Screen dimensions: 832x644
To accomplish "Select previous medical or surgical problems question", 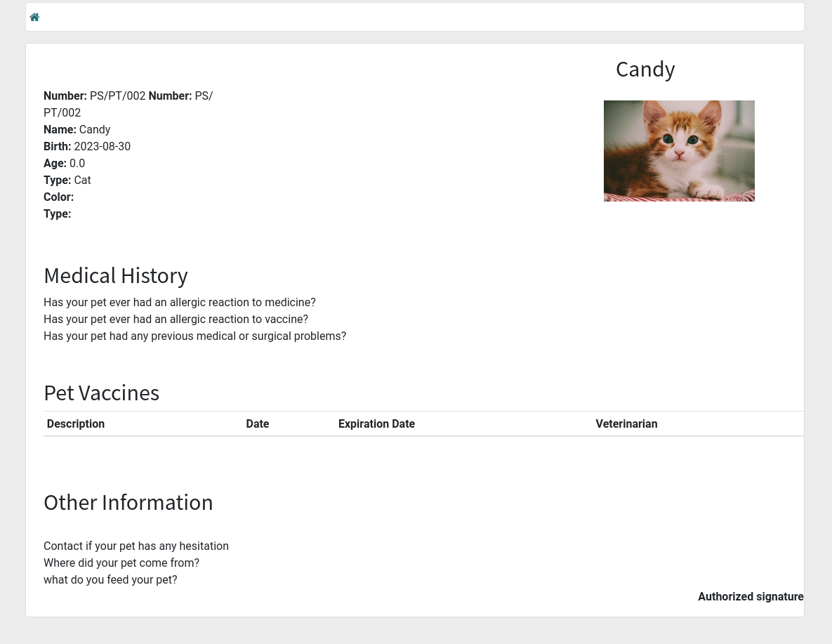I will (x=194, y=336).
